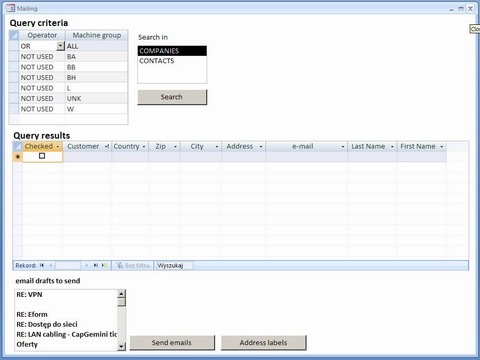Select the new-row asterisk record selector
Viewport: 480px width, 360px height.
pyautogui.click(x=18, y=157)
